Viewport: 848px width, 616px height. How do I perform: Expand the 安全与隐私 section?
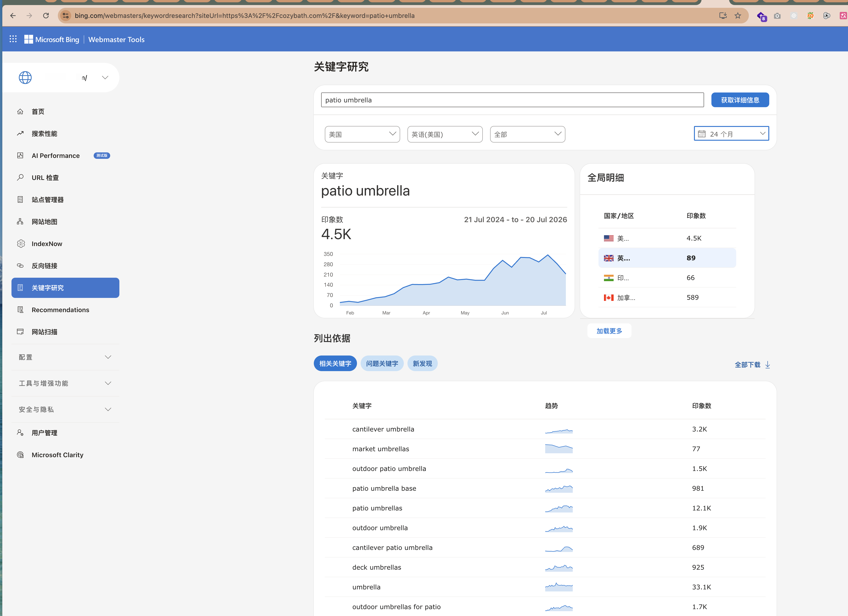pyautogui.click(x=65, y=410)
